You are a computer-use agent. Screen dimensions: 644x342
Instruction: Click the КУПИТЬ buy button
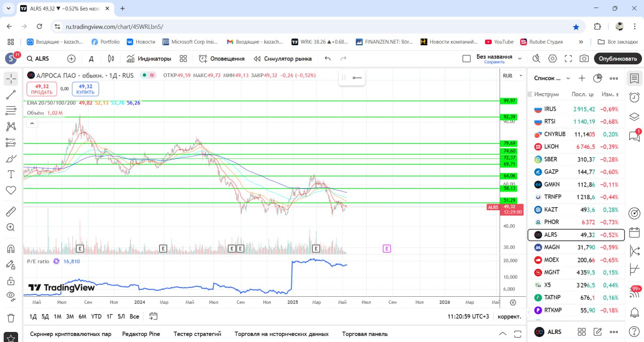click(x=86, y=89)
